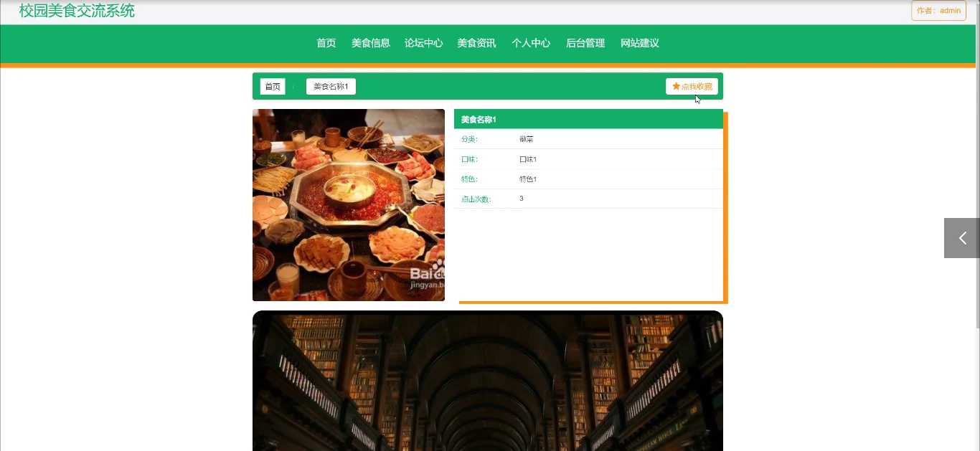980x451 pixels.
Task: Click the category value next to 分类
Action: pos(527,139)
